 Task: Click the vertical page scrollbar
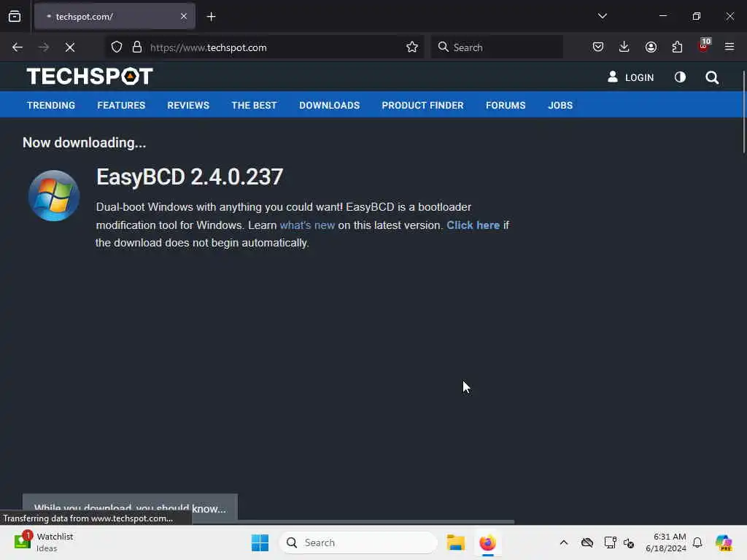(x=743, y=112)
